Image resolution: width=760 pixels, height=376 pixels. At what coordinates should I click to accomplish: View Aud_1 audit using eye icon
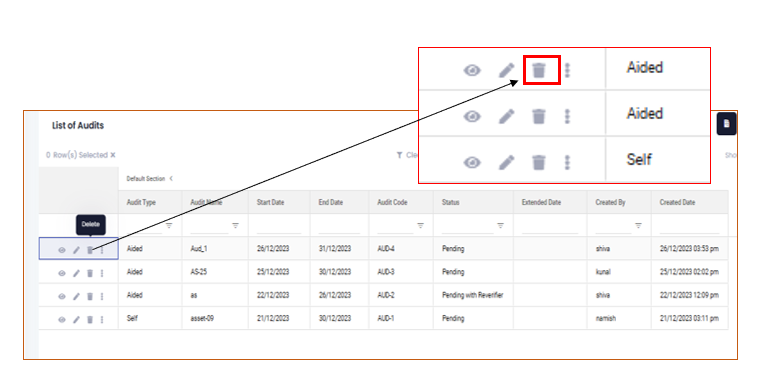62,250
